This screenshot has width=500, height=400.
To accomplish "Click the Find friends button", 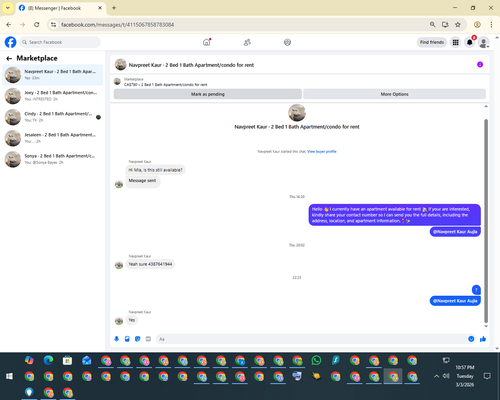I will point(432,42).
